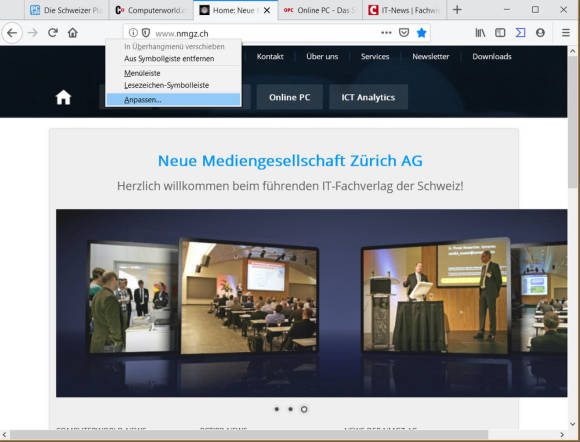Go to the browser home page
Image resolution: width=580 pixels, height=442 pixels.
click(x=73, y=33)
